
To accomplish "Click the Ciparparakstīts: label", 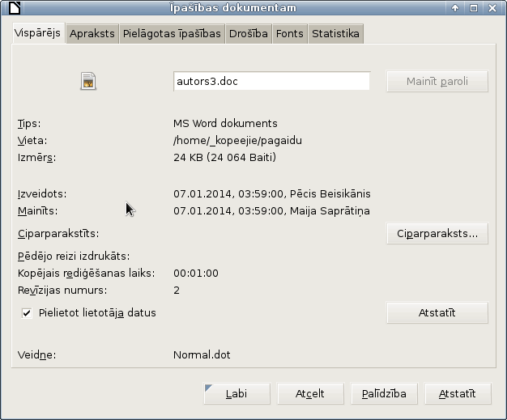I will pyautogui.click(x=58, y=234).
